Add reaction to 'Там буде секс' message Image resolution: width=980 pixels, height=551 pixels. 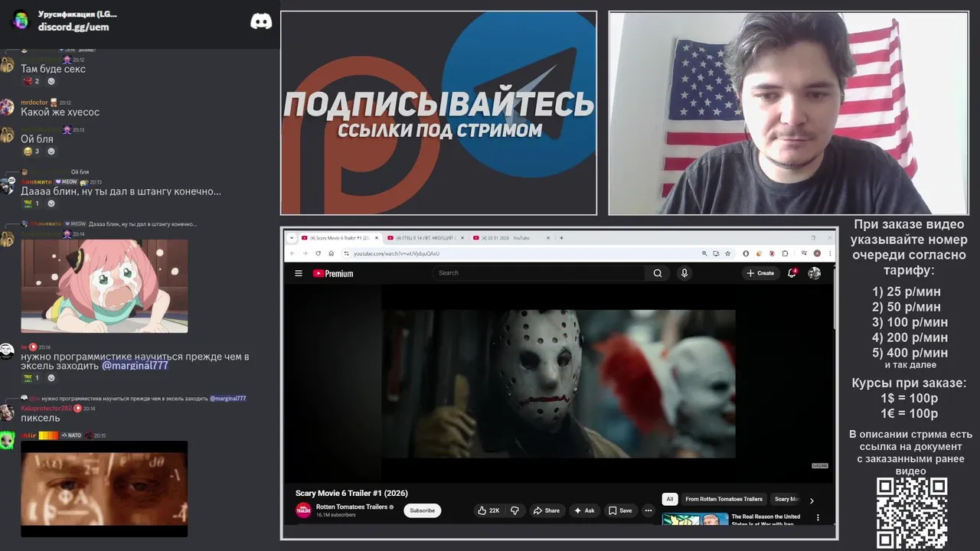[51, 81]
